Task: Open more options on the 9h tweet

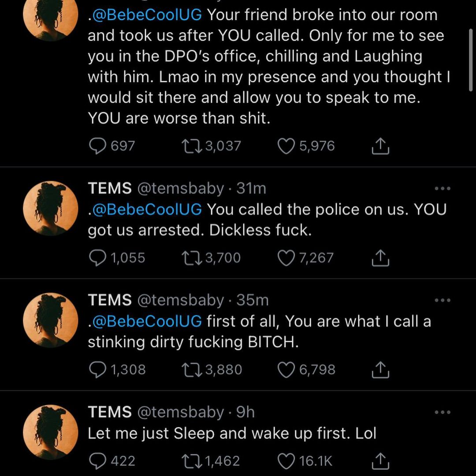Action: point(442,413)
